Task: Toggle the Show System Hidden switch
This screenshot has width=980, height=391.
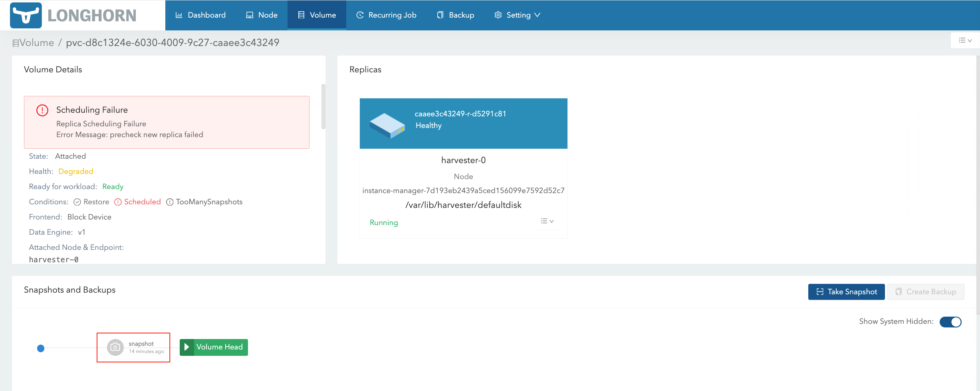Action: pyautogui.click(x=950, y=322)
